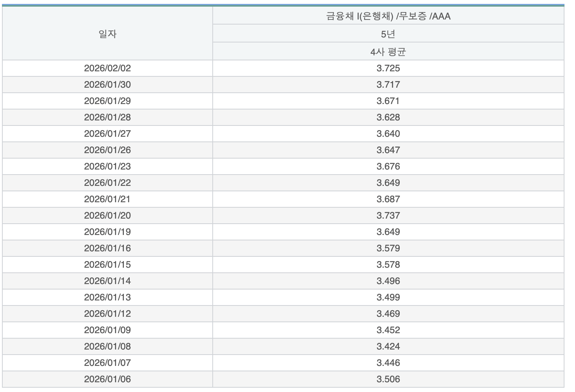
Task: Select date cell 2026/01/14
Action: coord(108,281)
